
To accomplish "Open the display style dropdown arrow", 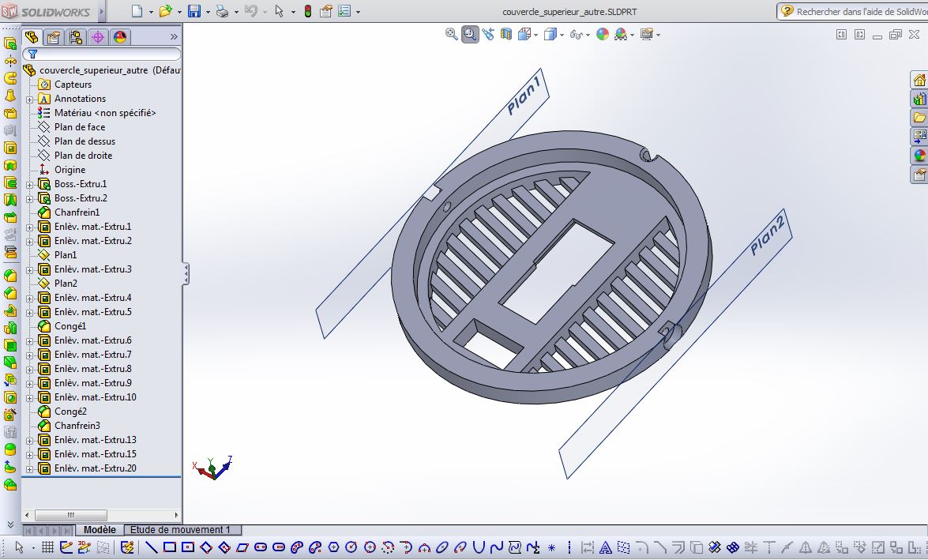I will 561,35.
